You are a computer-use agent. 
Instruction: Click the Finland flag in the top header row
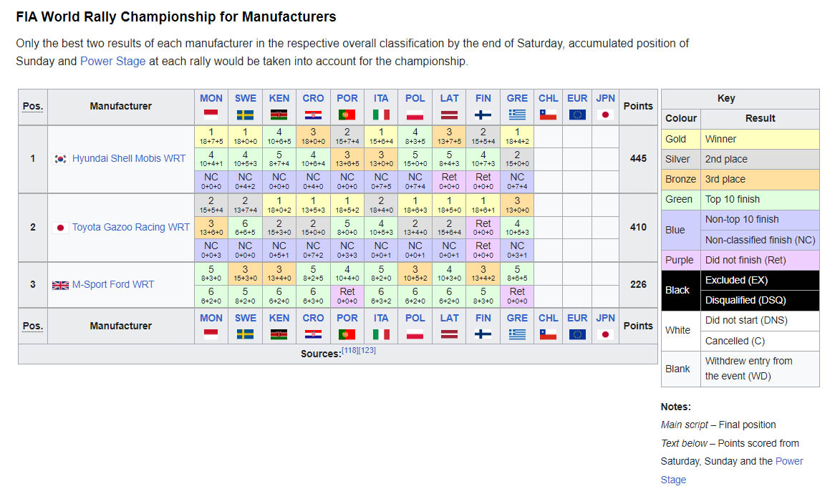coord(483,115)
